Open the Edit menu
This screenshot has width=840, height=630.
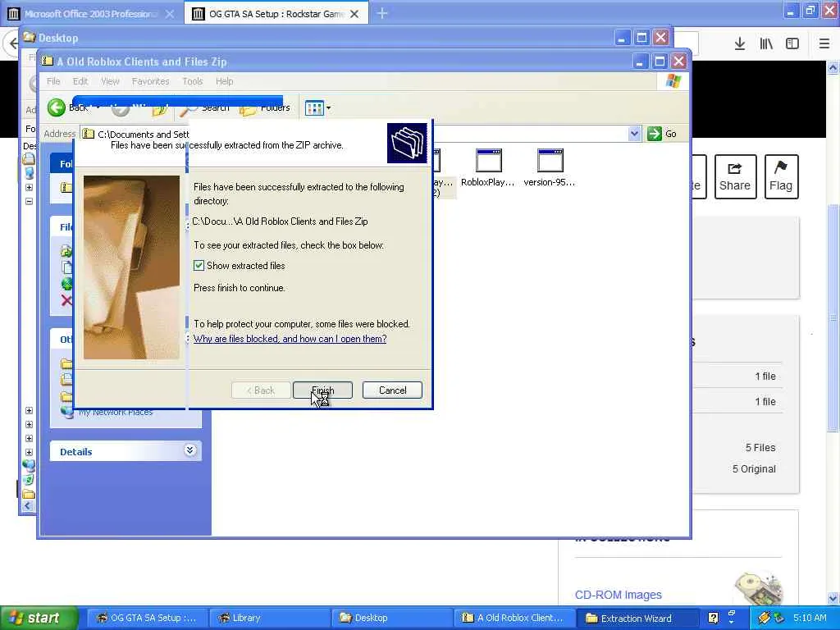pyautogui.click(x=80, y=81)
